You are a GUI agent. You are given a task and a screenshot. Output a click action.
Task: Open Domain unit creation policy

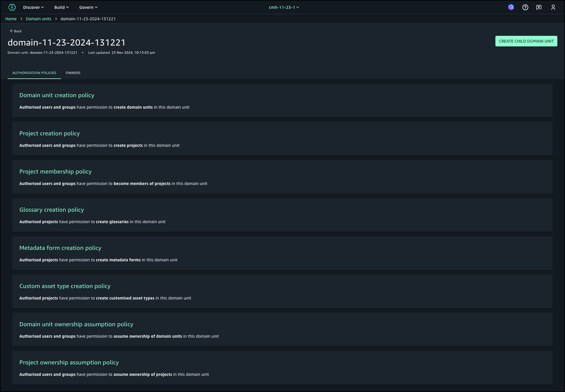pos(57,95)
